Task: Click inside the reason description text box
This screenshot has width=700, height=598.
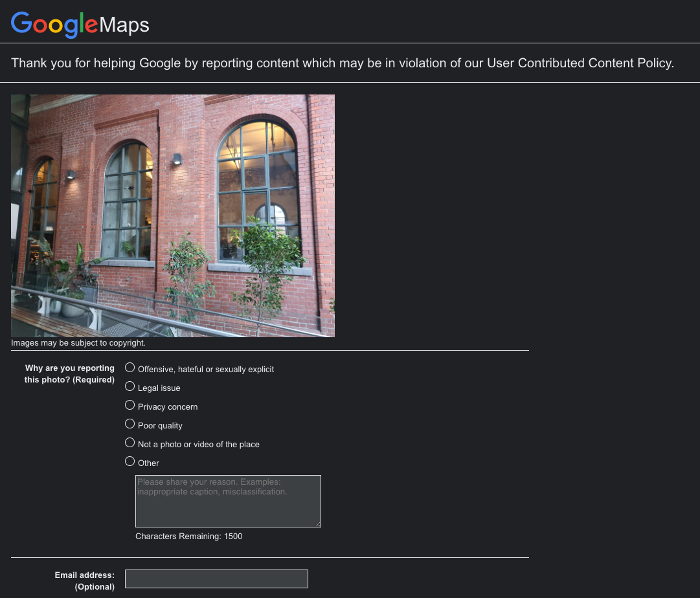Action: coord(227,502)
